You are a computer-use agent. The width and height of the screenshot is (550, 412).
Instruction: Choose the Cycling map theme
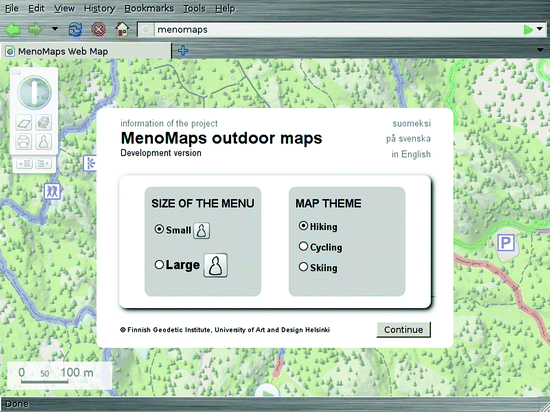point(303,246)
